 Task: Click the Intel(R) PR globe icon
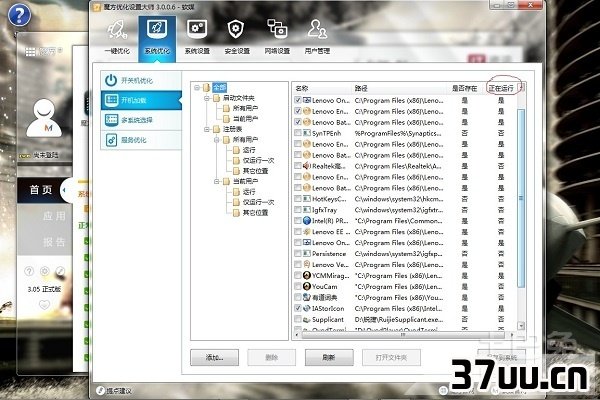pos(307,221)
